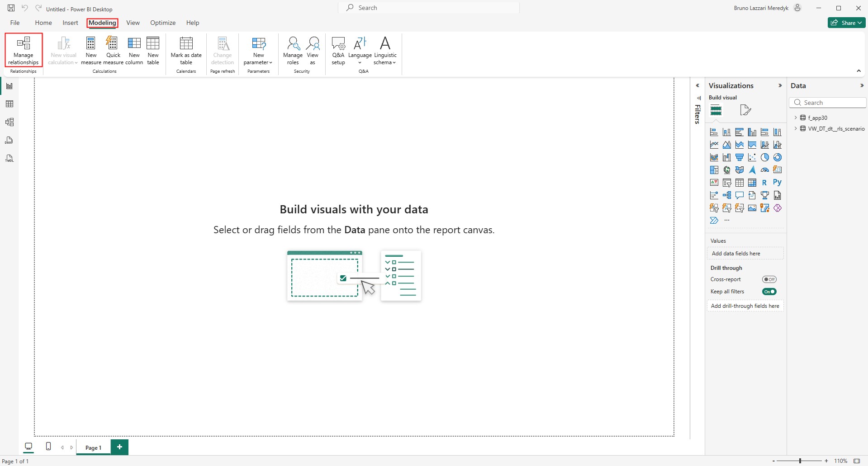
Task: Switch to the View tab
Action: [x=133, y=23]
